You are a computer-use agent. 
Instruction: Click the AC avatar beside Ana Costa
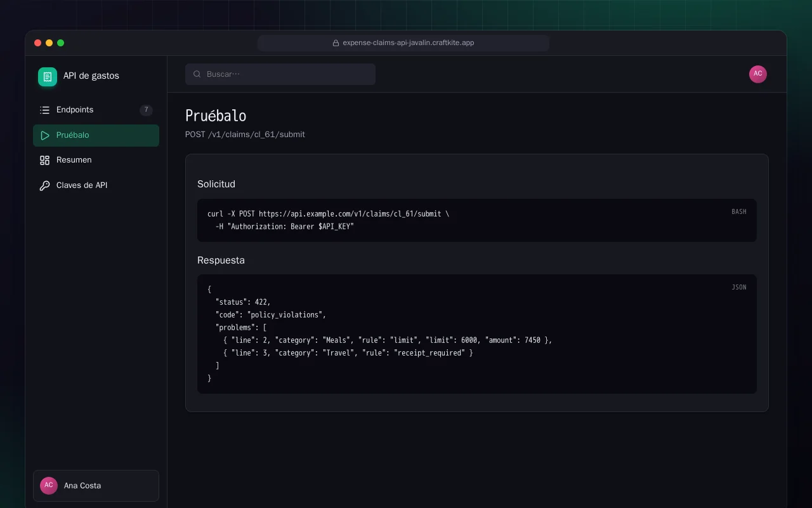(x=49, y=486)
